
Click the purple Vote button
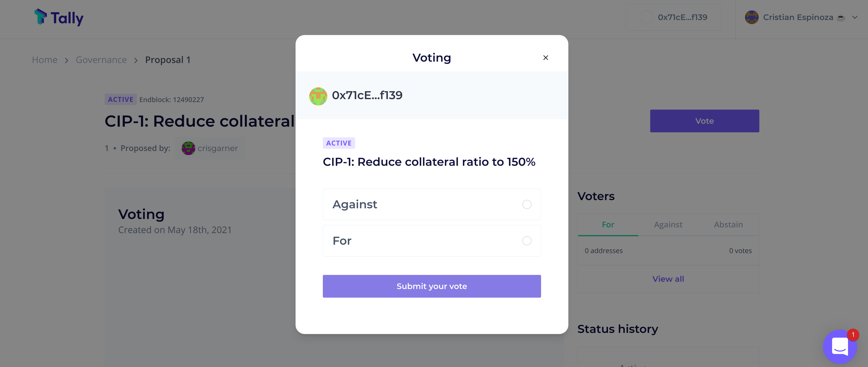click(704, 121)
